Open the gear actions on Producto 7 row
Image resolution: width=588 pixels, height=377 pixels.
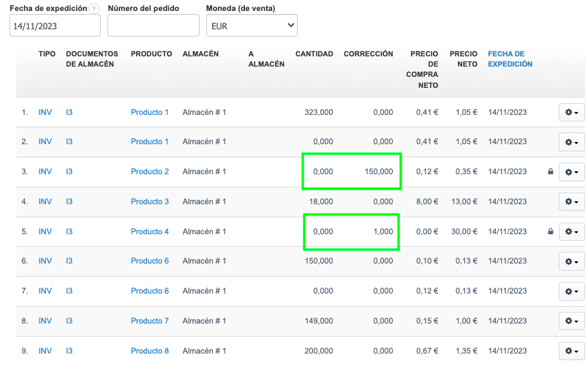tap(571, 321)
